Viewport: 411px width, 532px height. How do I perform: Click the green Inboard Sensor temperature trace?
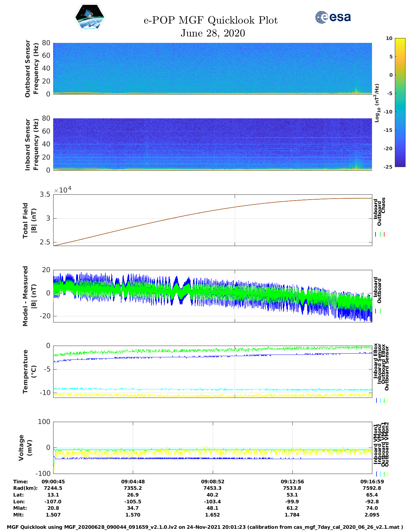(193, 350)
